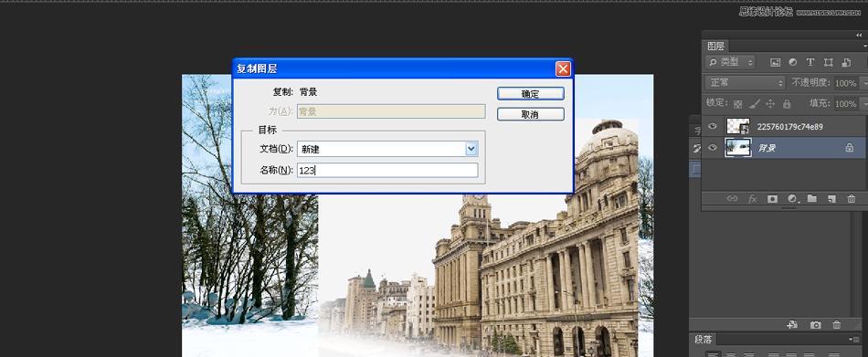
Task: Open the 正常 blend mode dropdown
Action: pyautogui.click(x=745, y=83)
